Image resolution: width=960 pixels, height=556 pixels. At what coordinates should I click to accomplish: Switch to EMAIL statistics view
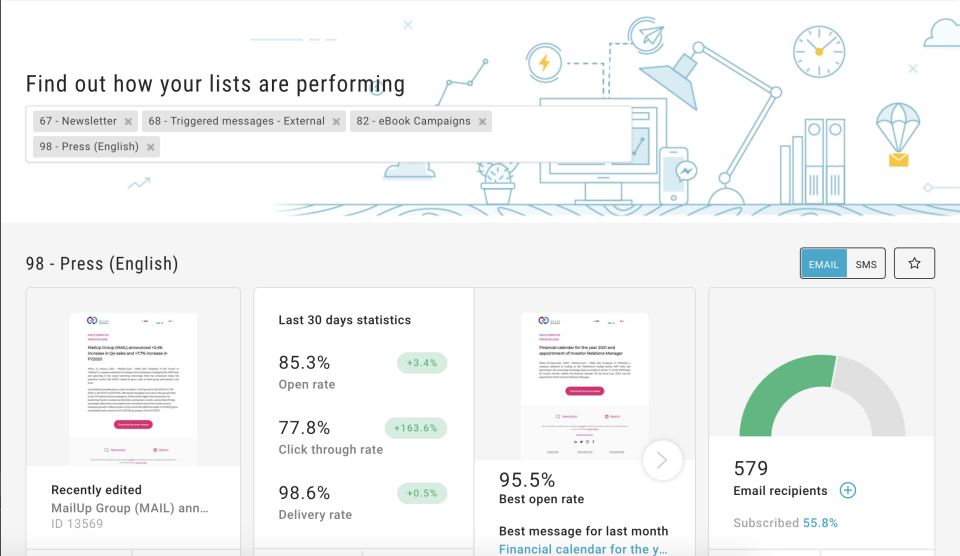[x=824, y=264]
